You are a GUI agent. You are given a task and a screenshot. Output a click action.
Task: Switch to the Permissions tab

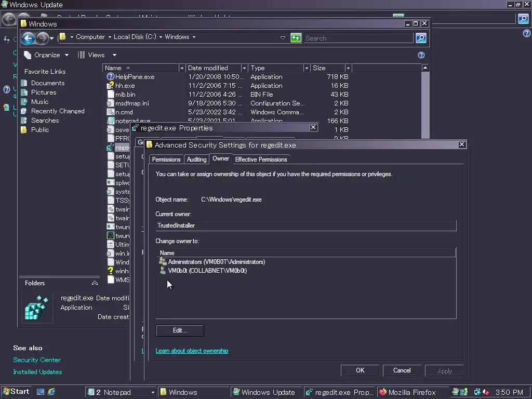(x=166, y=159)
